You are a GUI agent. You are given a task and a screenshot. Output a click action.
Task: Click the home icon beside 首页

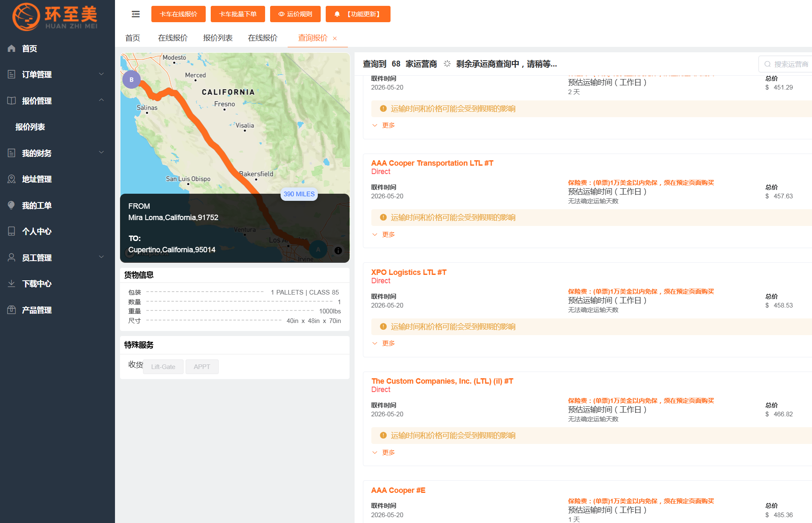(x=12, y=49)
